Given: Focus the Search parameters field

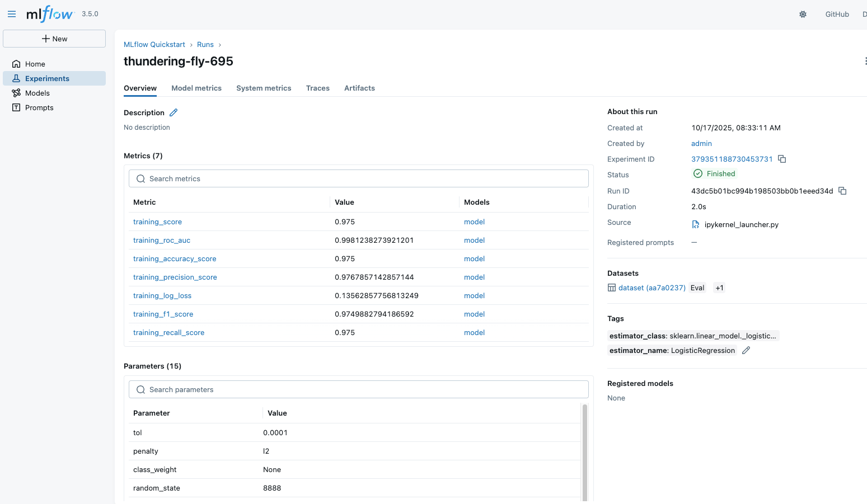Looking at the screenshot, I should point(359,389).
